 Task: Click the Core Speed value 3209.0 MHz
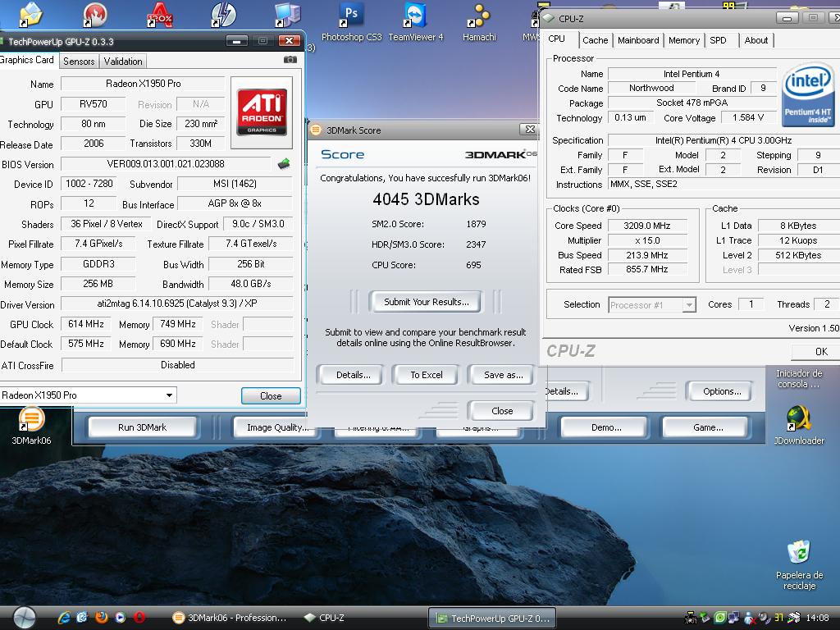(x=646, y=226)
